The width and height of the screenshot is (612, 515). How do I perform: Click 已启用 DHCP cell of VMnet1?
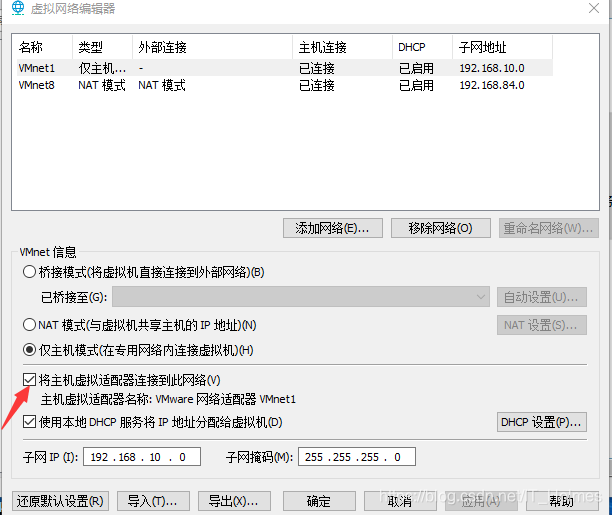(x=416, y=68)
